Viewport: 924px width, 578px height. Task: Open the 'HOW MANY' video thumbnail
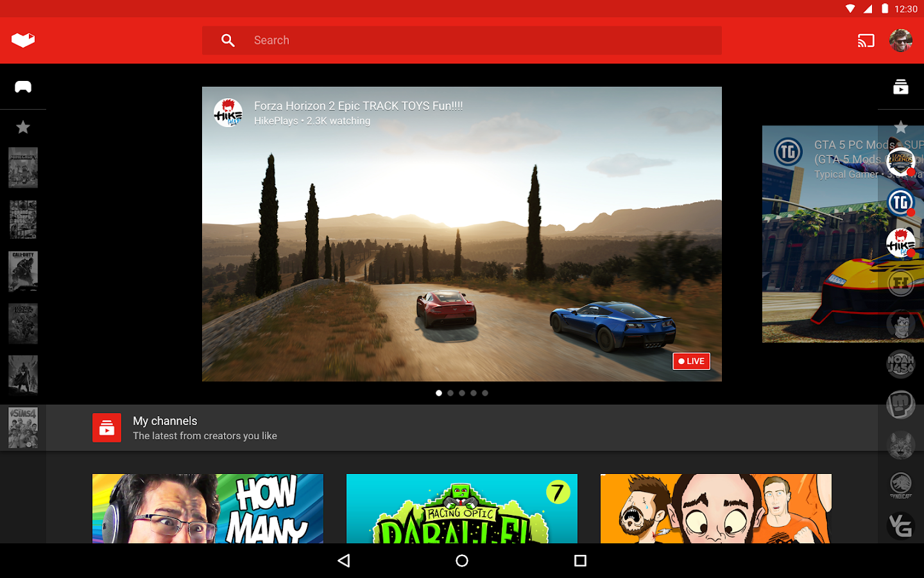(208, 509)
